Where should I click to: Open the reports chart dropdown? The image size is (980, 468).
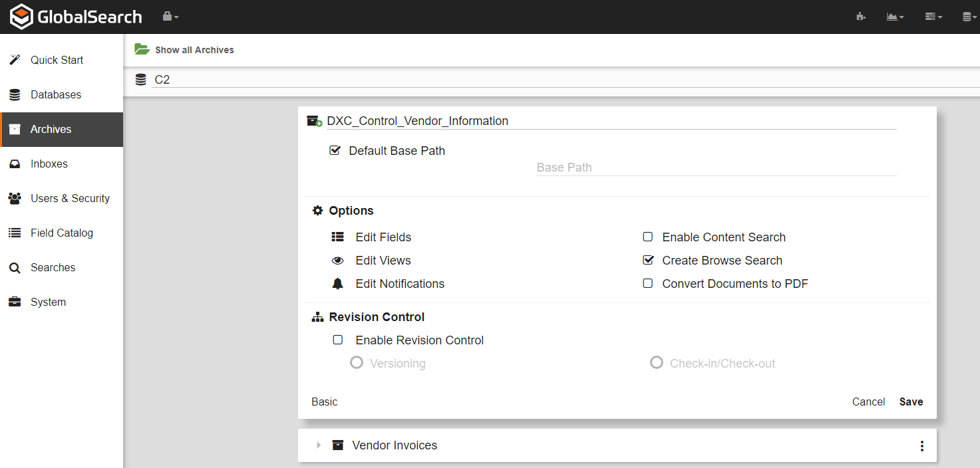895,16
